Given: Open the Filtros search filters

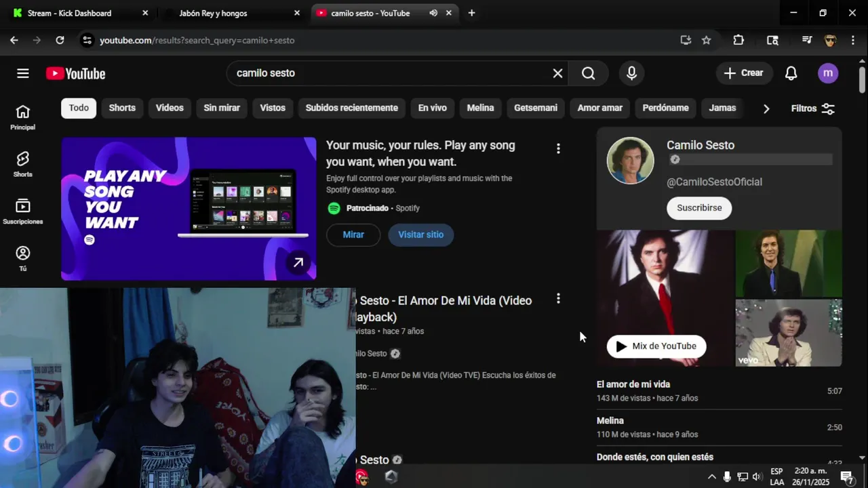Looking at the screenshot, I should 812,108.
